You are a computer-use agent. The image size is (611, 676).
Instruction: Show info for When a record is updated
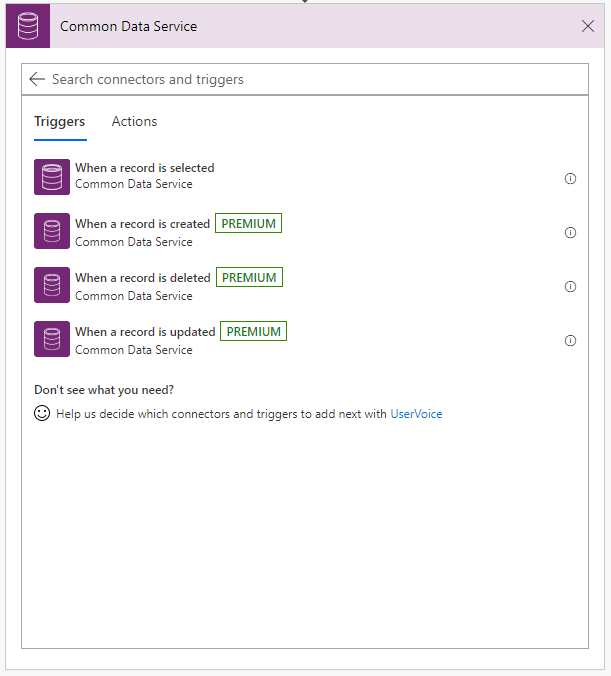[570, 341]
